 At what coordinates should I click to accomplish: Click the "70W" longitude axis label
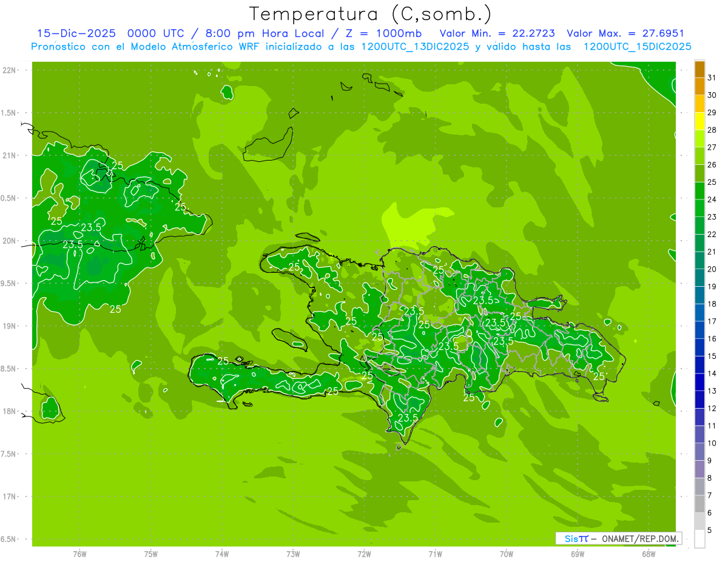tap(506, 554)
